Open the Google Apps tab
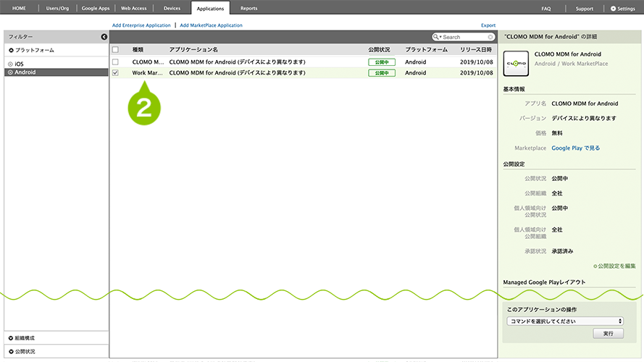Viewport: 644px width, 362px height. pos(96,8)
